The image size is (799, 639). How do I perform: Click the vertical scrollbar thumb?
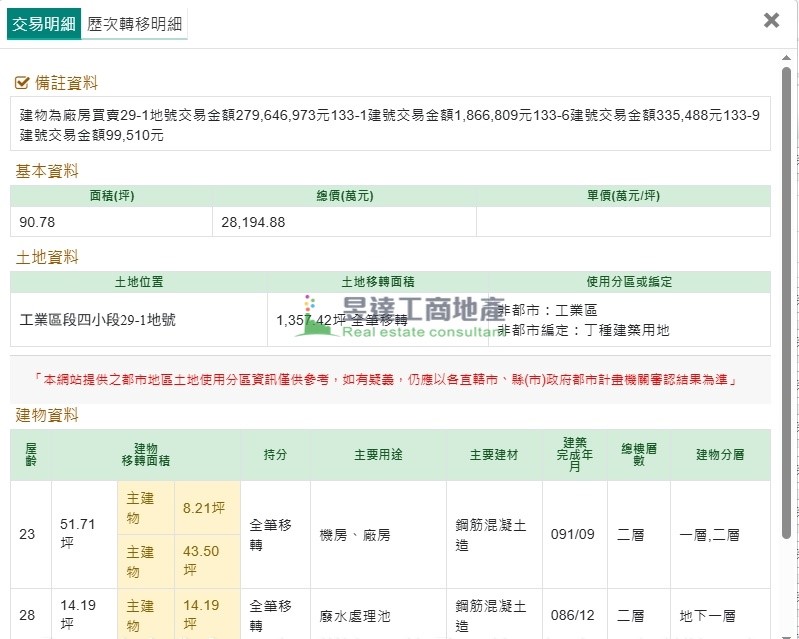(788, 300)
